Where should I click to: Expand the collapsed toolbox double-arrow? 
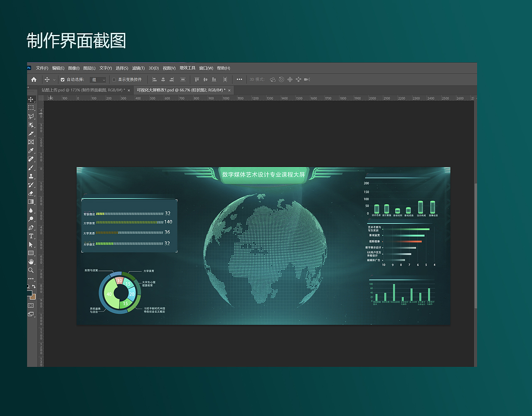coord(28,87)
